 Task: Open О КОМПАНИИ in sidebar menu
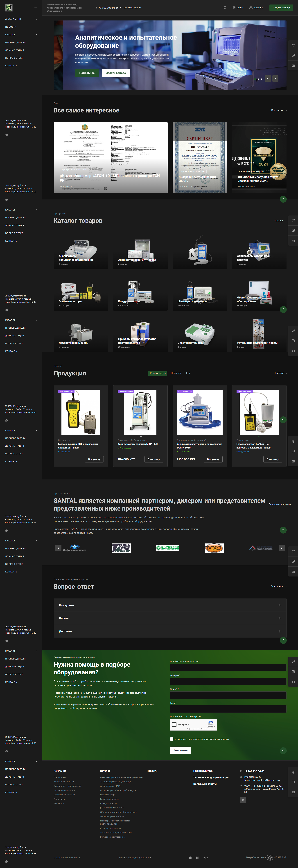13,19
